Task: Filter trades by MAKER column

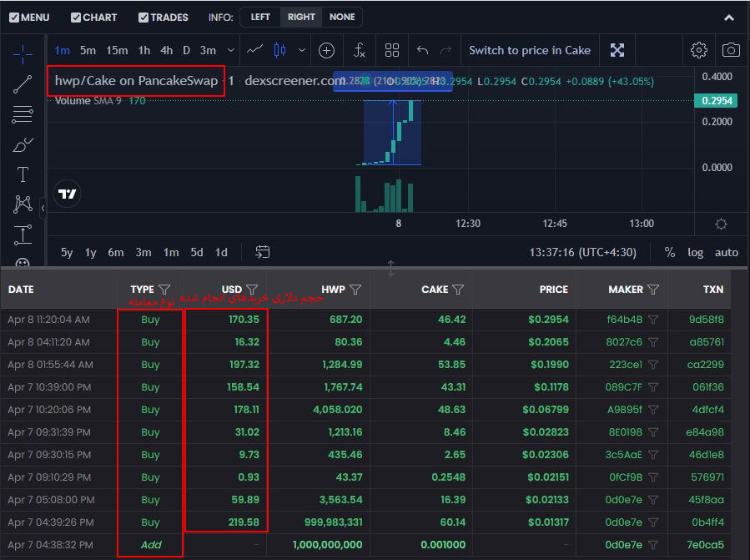Action: tap(653, 290)
